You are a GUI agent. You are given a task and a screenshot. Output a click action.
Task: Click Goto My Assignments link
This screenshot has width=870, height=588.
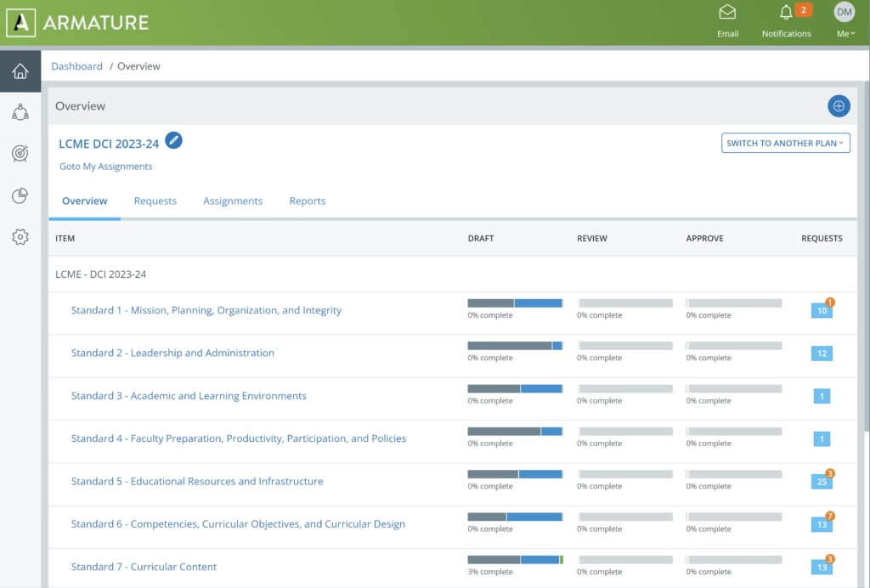(105, 167)
